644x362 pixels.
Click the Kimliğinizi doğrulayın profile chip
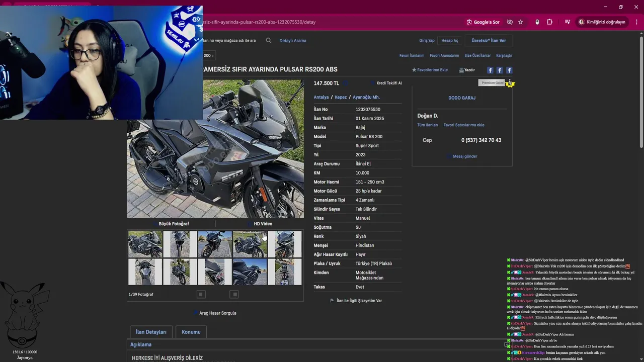tap(602, 22)
